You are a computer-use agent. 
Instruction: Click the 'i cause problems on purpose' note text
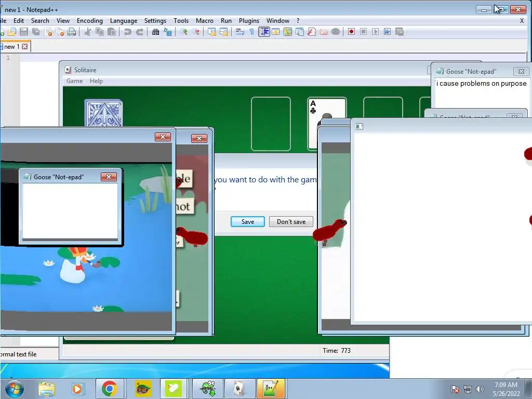click(481, 84)
